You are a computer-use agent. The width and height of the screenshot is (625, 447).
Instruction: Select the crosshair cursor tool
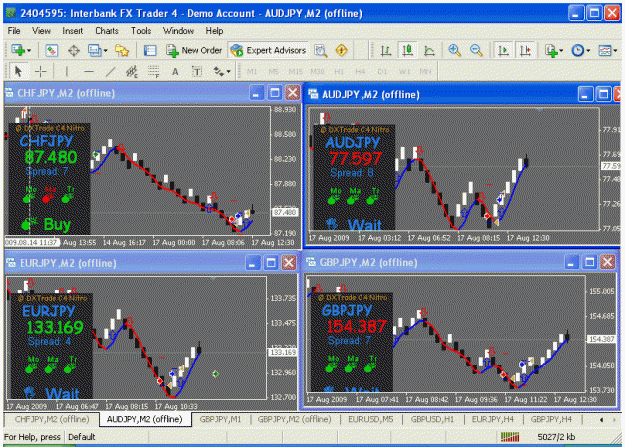tap(41, 72)
